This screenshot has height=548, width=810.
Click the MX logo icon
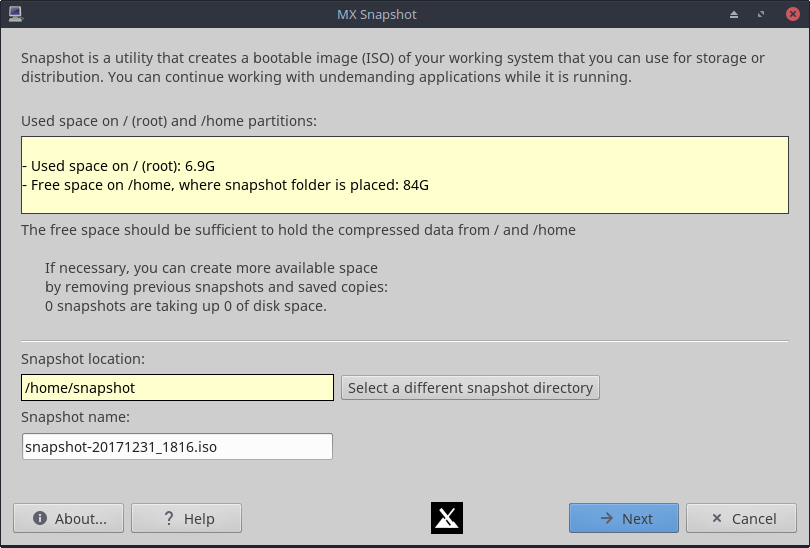(x=447, y=517)
